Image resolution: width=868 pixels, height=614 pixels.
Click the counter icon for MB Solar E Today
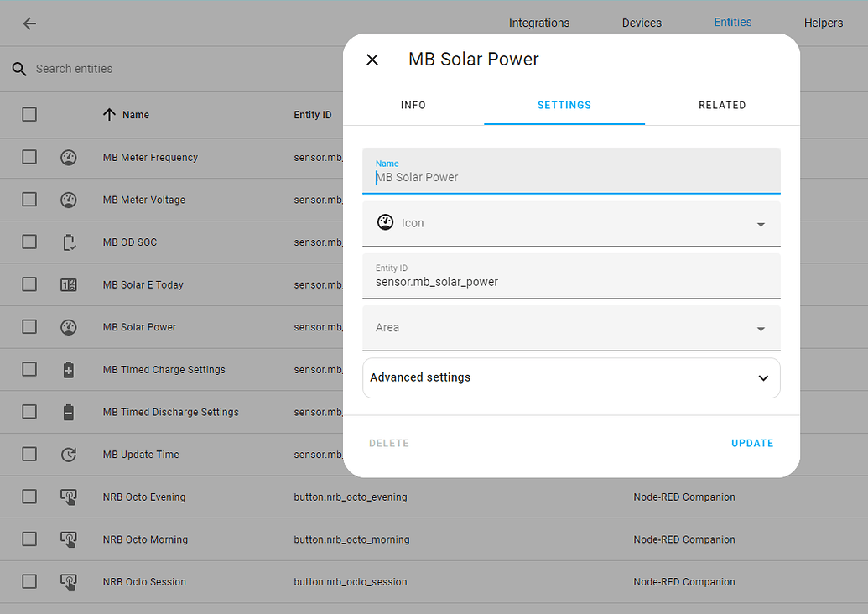click(x=69, y=285)
